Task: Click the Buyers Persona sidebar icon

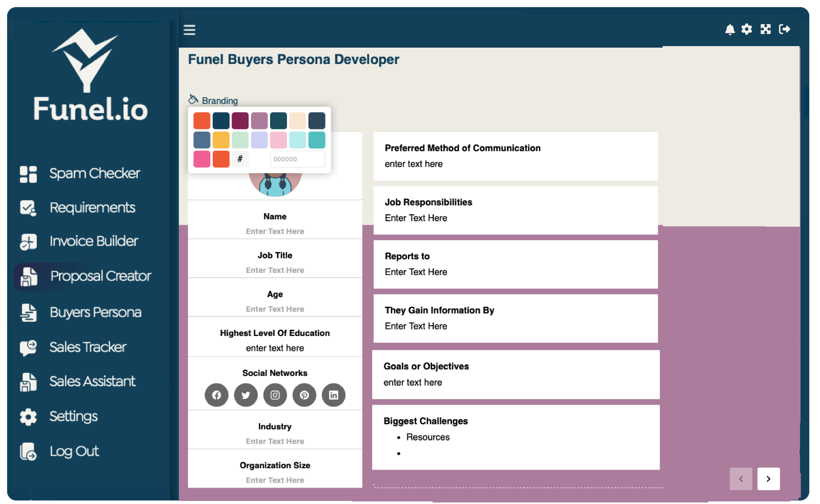Action: (28, 312)
